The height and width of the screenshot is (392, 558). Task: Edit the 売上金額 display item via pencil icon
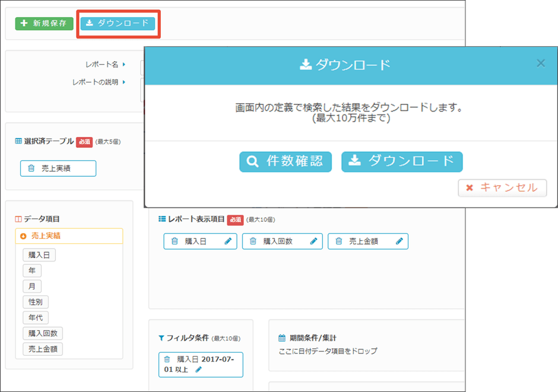pos(400,241)
